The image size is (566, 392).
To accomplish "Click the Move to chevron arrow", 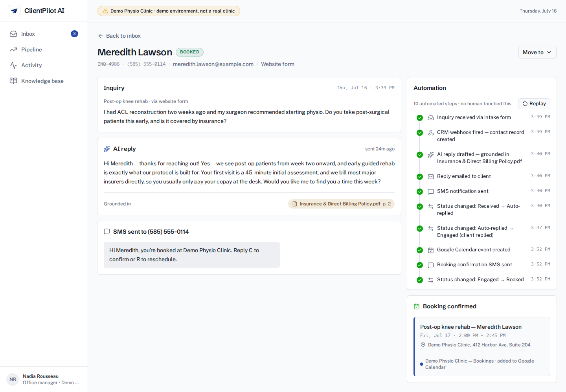I will point(549,52).
